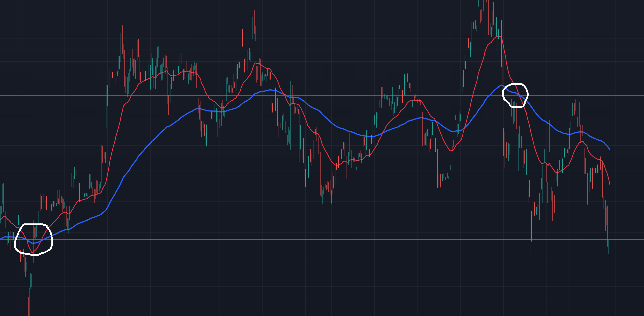644x316 pixels.
Task: Click the red moving average's right endpoint
Action: click(610, 184)
